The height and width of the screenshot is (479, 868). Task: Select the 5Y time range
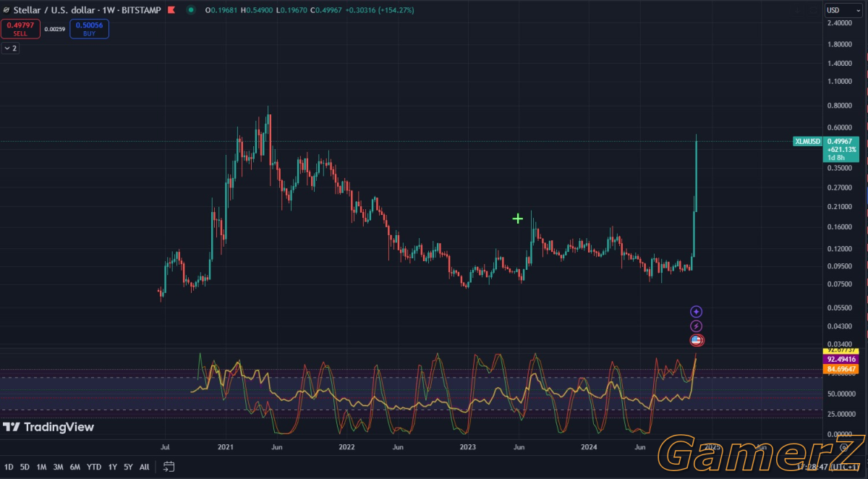pos(128,467)
